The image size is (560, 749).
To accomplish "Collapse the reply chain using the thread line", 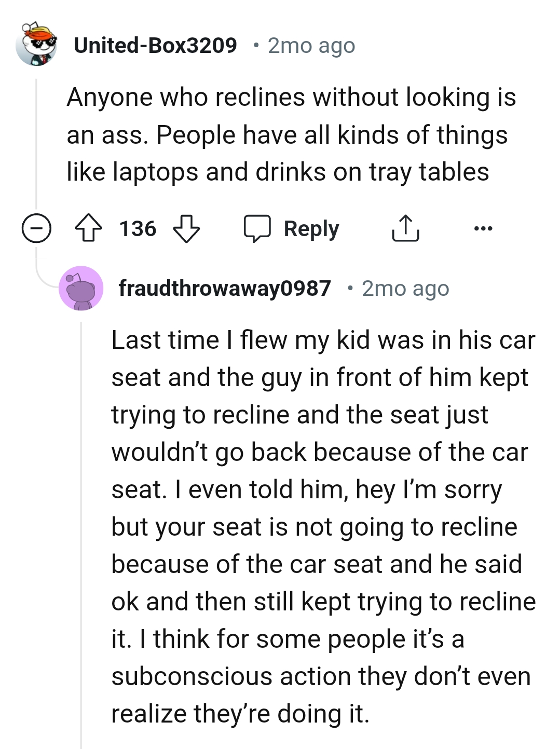I will [36, 145].
